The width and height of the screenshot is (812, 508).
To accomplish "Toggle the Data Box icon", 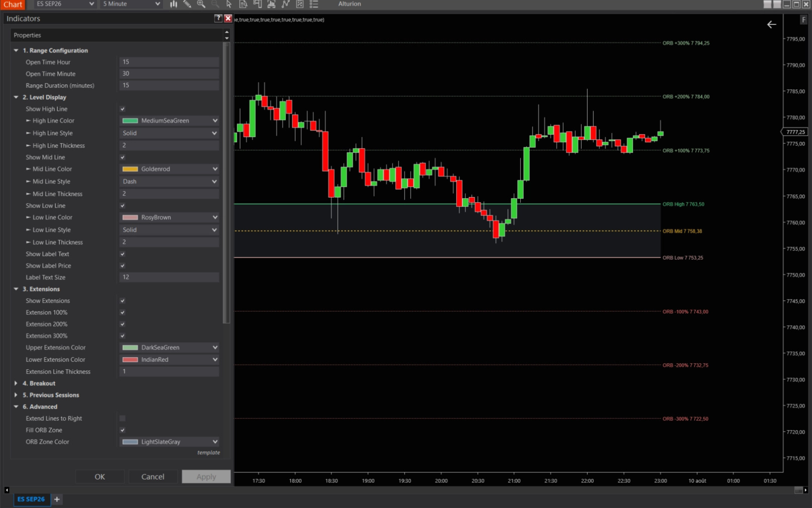I will 243,4.
